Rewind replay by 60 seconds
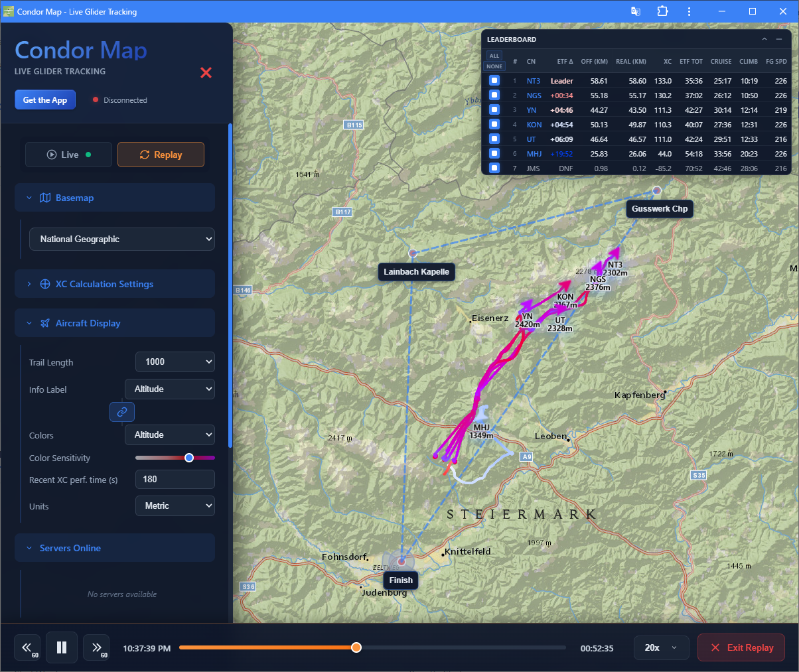Screen dimensions: 799x672 tap(27, 647)
